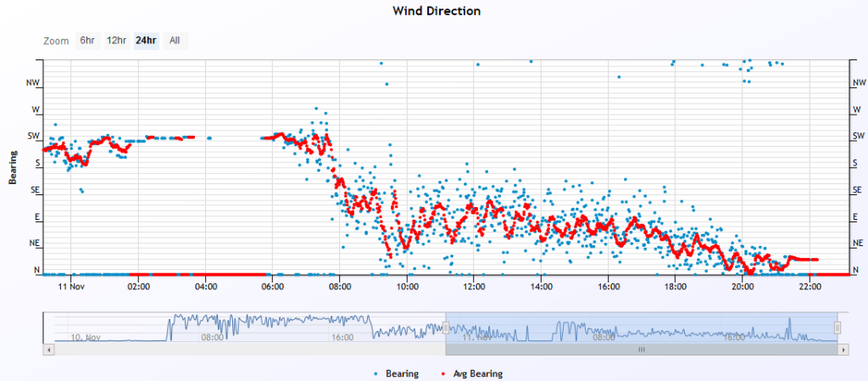The width and height of the screenshot is (868, 381).
Task: Click the Wind Direction chart title
Action: [x=437, y=10]
